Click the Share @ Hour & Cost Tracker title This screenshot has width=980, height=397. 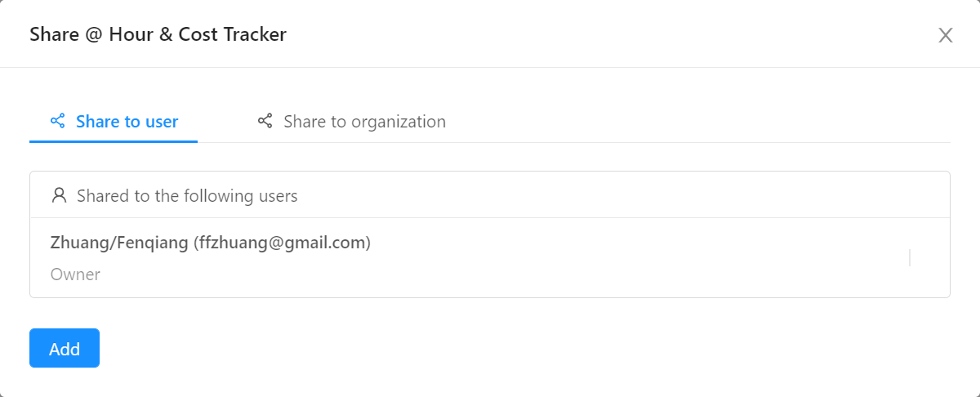tap(158, 34)
